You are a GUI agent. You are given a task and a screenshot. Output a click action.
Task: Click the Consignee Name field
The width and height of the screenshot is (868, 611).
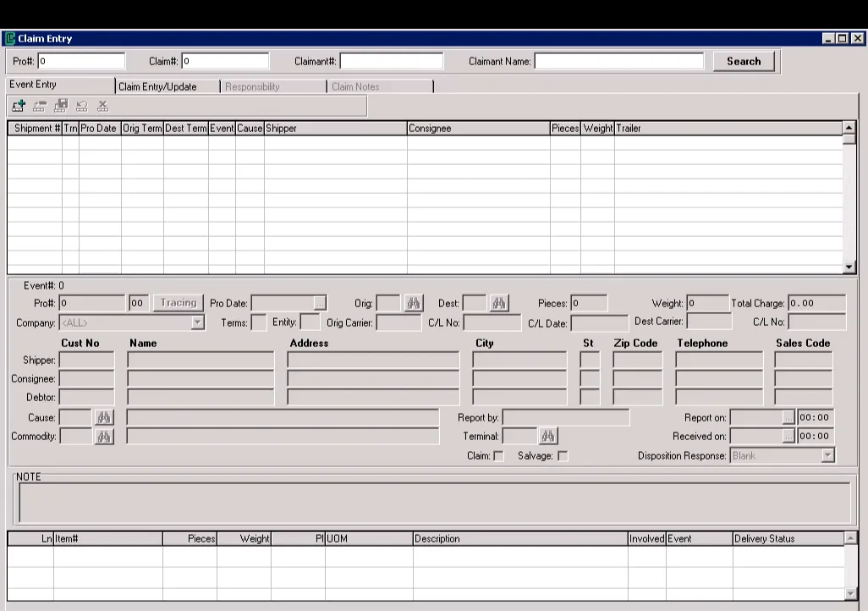tap(201, 379)
